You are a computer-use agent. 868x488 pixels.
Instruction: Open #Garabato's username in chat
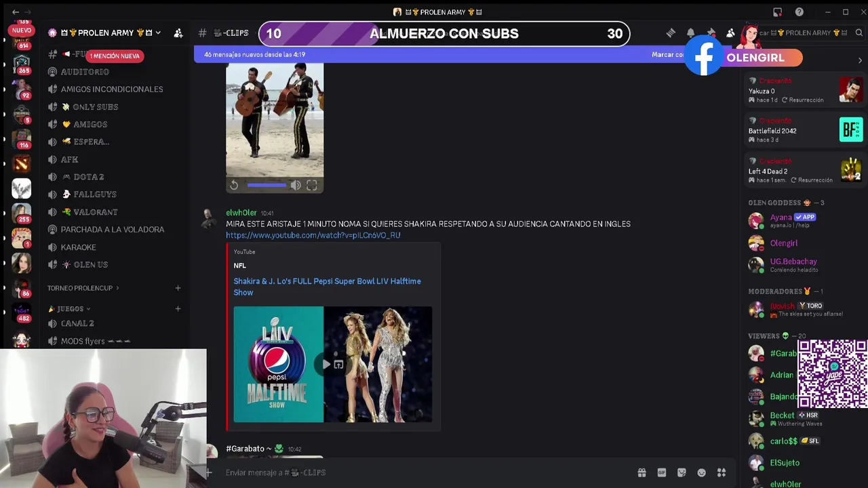click(248, 449)
